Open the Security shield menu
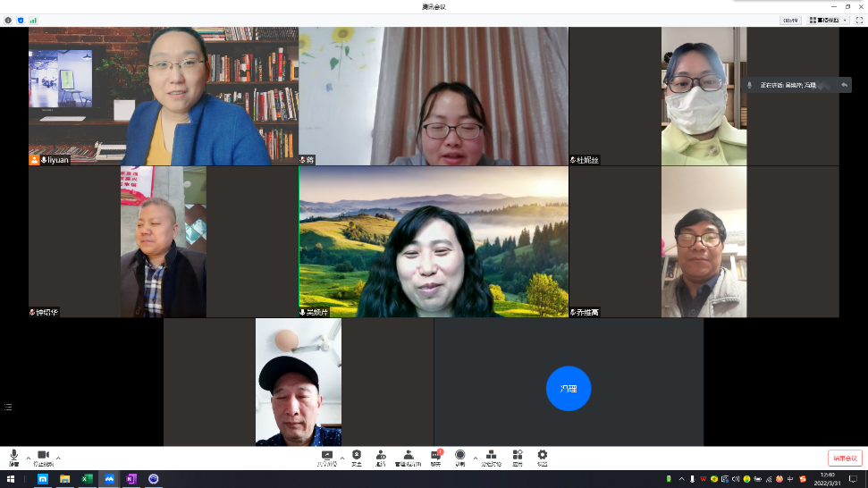Screen dimensions: 868x488 coord(357,457)
